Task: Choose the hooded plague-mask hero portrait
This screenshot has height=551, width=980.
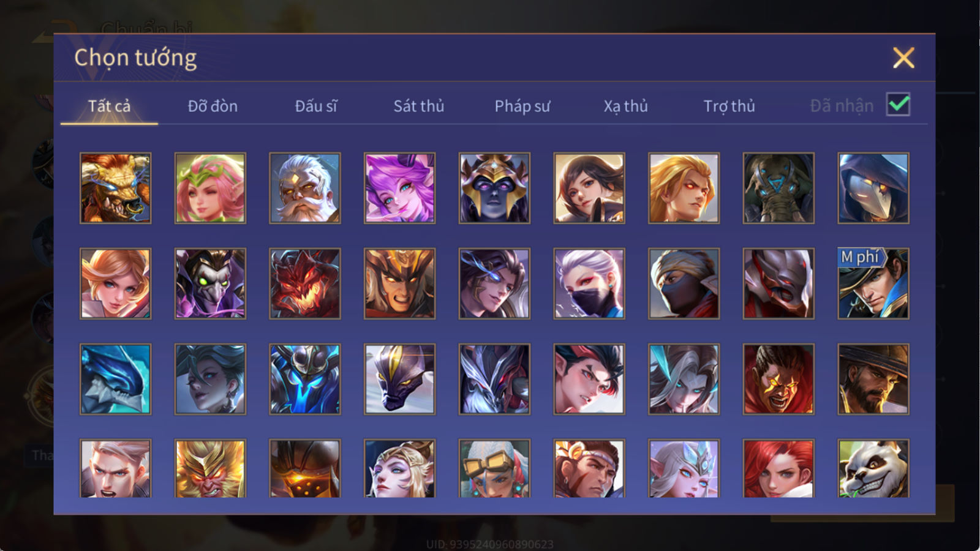Action: pyautogui.click(x=873, y=188)
